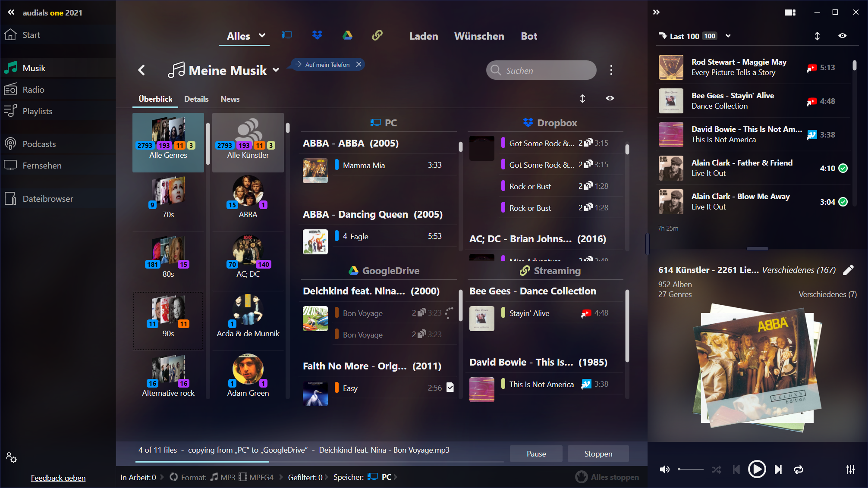Select the Dropbox source icon in top bar
The image size is (868, 488).
(x=317, y=35)
